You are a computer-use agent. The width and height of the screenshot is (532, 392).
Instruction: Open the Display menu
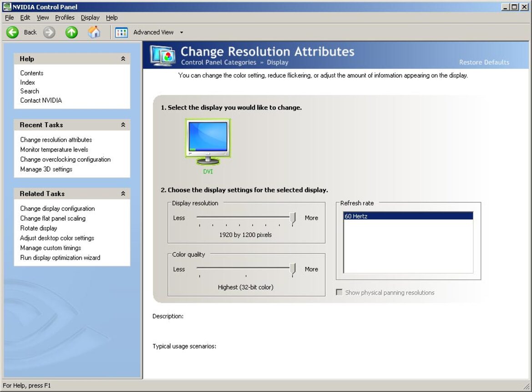pos(90,18)
